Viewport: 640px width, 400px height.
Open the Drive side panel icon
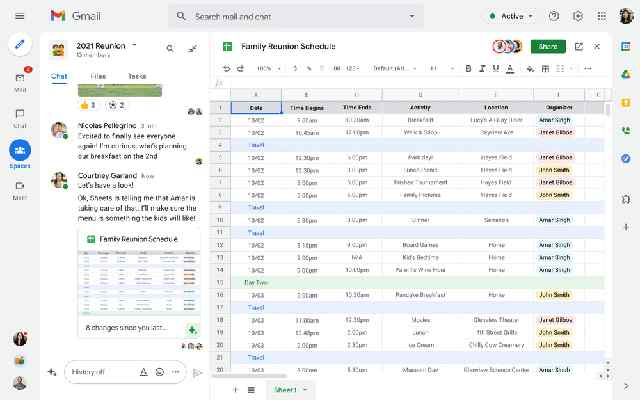point(625,75)
